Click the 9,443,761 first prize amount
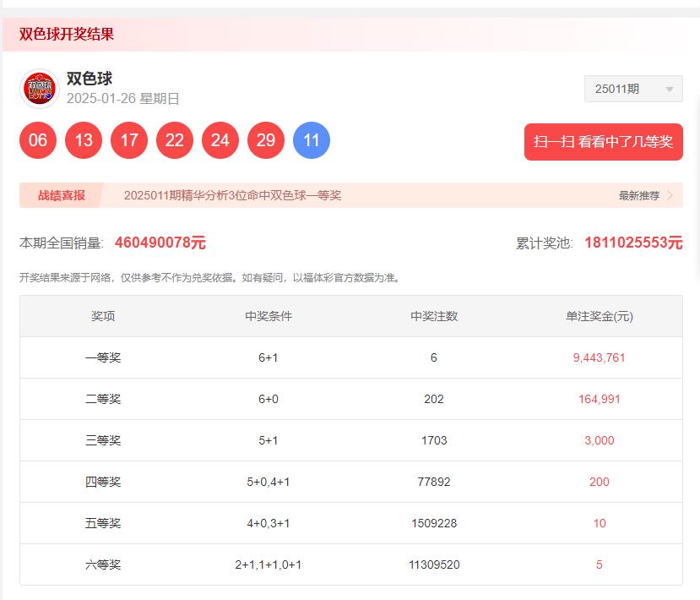 pos(600,357)
